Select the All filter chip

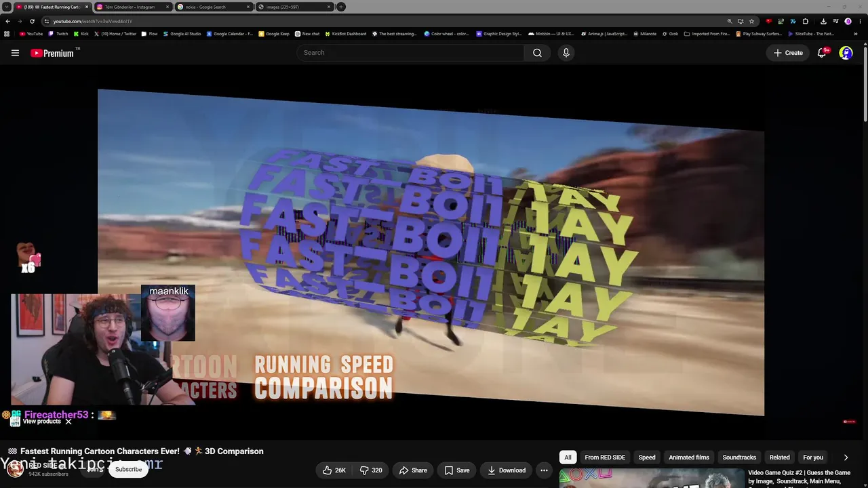(568, 457)
